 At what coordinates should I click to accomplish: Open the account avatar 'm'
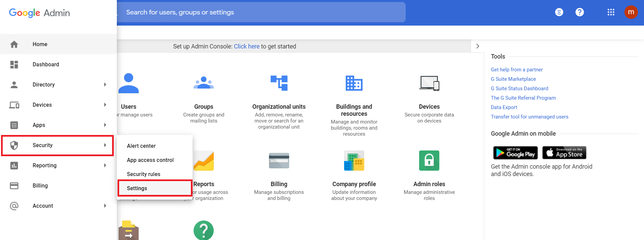point(631,12)
